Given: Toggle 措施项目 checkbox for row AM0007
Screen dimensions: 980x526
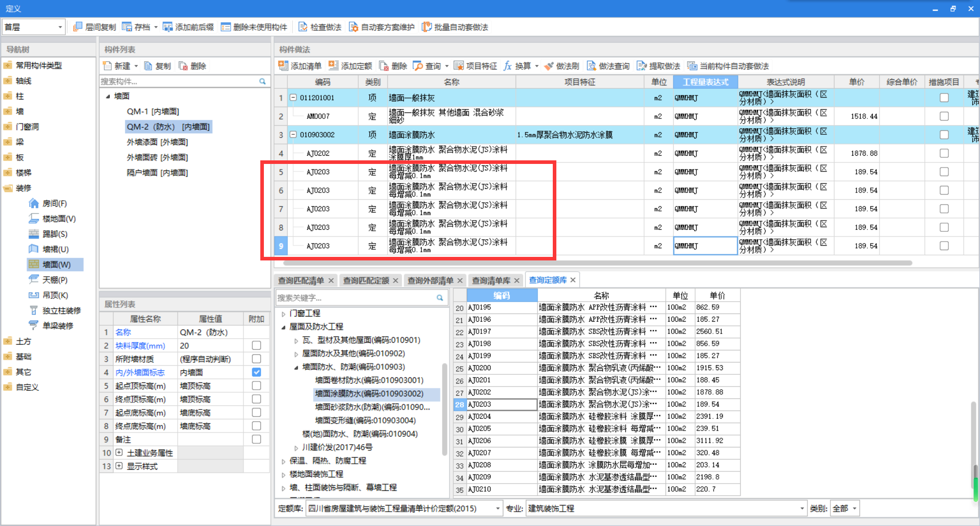Looking at the screenshot, I should tap(944, 116).
